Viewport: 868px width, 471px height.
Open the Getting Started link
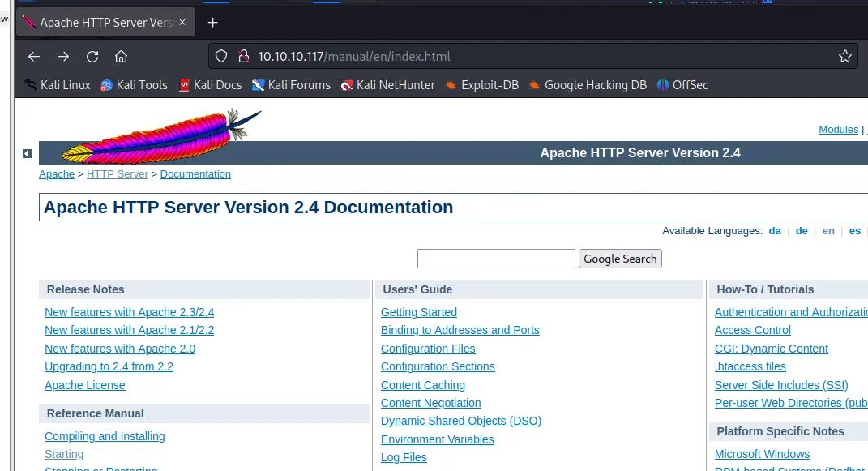(x=418, y=312)
